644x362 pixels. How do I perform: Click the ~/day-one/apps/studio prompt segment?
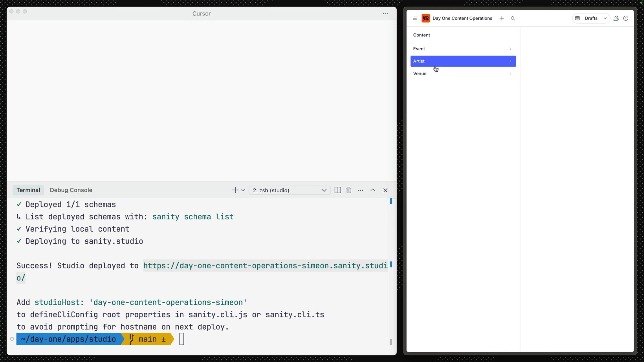pyautogui.click(x=69, y=339)
